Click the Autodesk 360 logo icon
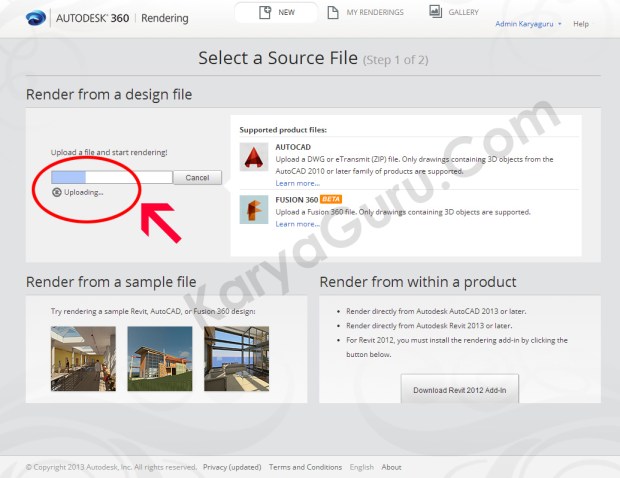 click(36, 18)
